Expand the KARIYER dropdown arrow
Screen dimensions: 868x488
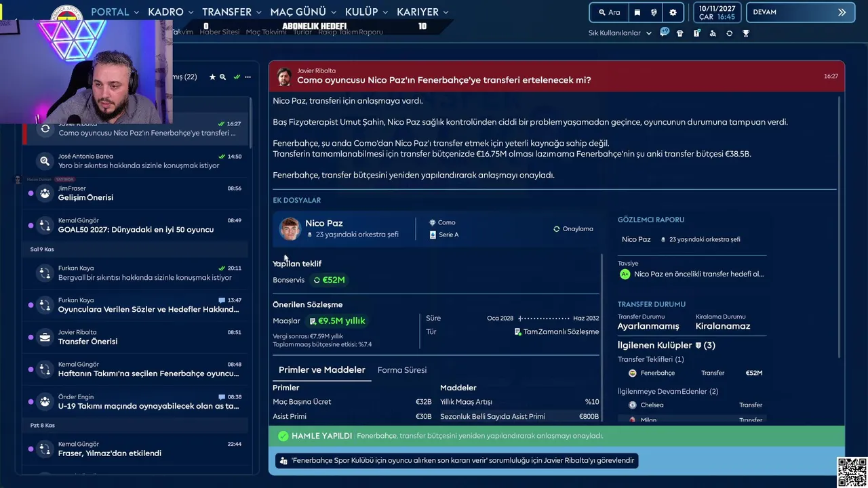[446, 13]
